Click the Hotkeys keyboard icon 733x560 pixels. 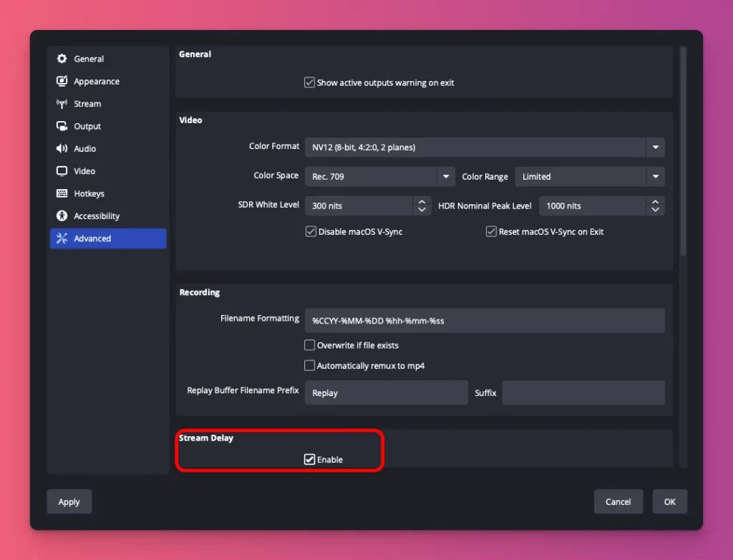(x=62, y=193)
